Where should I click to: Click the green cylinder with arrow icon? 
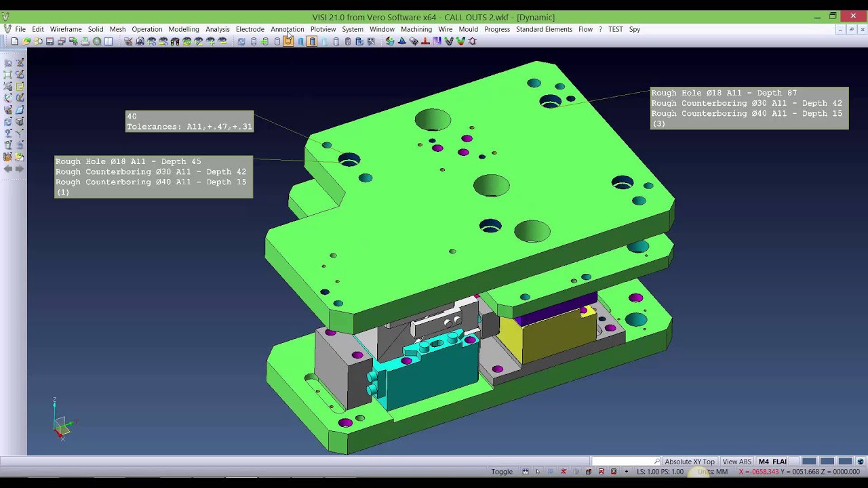(x=265, y=41)
